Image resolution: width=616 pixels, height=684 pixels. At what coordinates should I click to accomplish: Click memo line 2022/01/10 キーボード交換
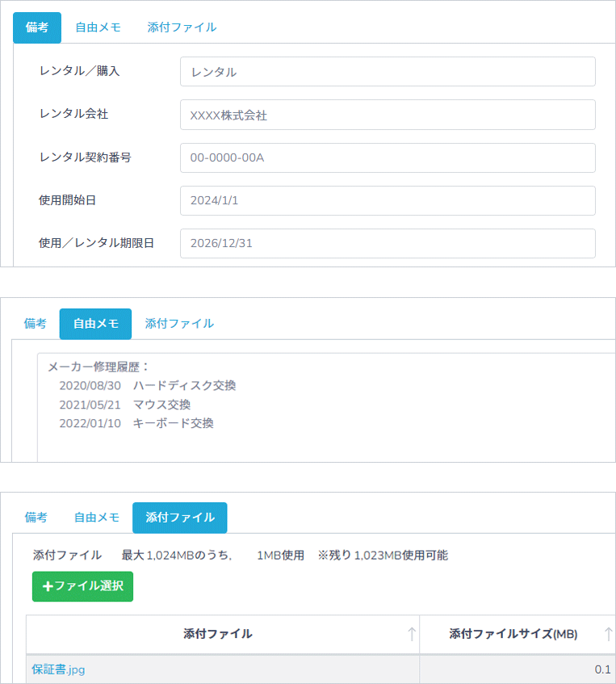tap(136, 423)
